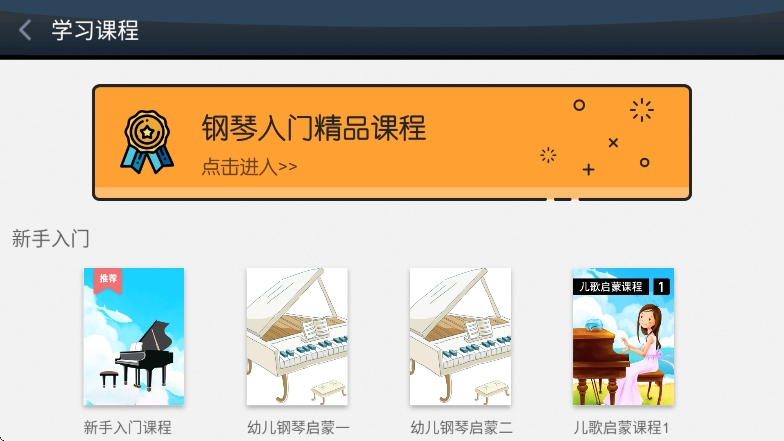The width and height of the screenshot is (784, 441).
Task: Tap the 学习课程 page title
Action: (95, 30)
